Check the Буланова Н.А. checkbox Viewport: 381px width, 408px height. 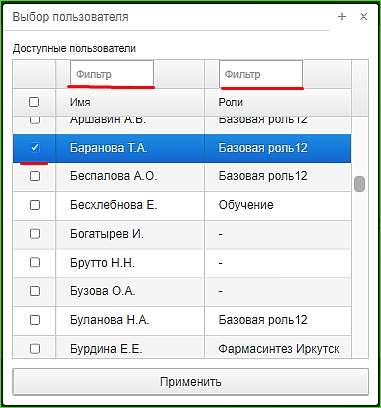pos(35,320)
